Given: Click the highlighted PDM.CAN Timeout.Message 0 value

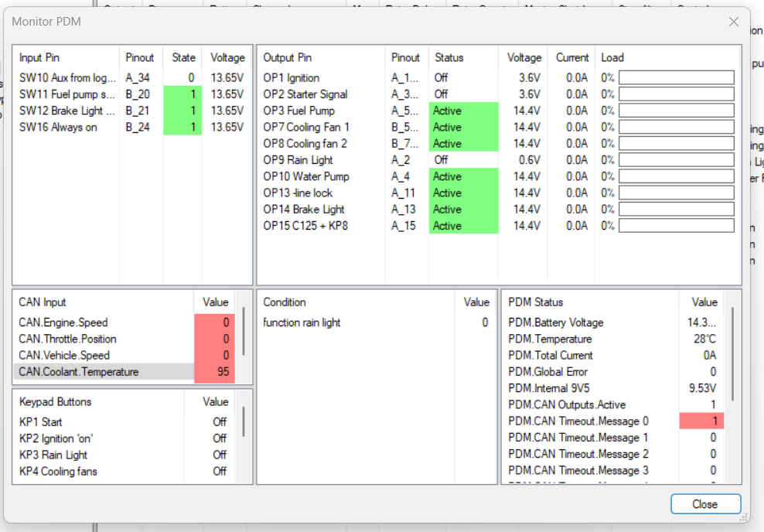Looking at the screenshot, I should coord(701,421).
